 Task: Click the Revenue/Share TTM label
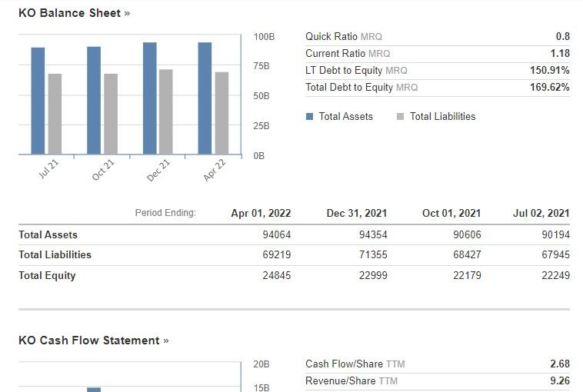click(351, 380)
